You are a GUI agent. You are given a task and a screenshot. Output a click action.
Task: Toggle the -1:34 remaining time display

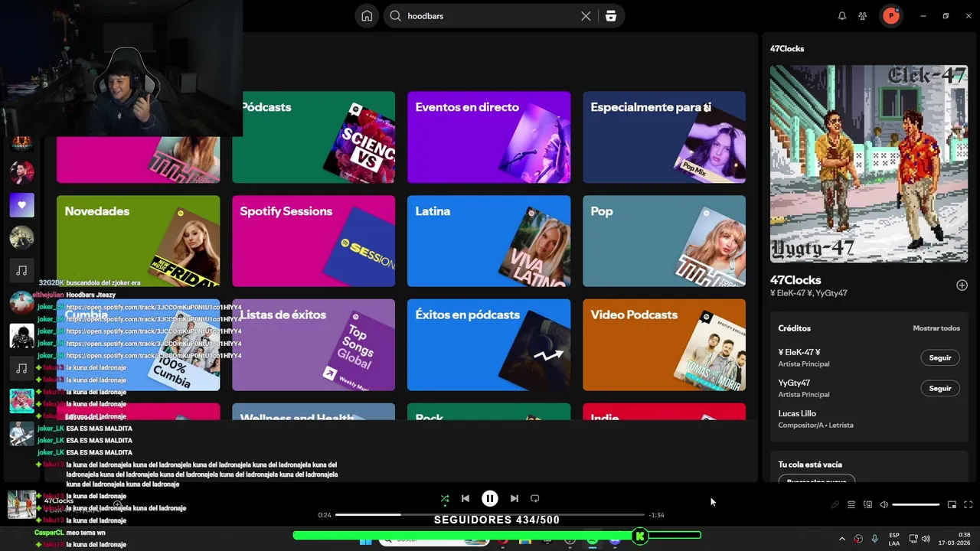656,515
